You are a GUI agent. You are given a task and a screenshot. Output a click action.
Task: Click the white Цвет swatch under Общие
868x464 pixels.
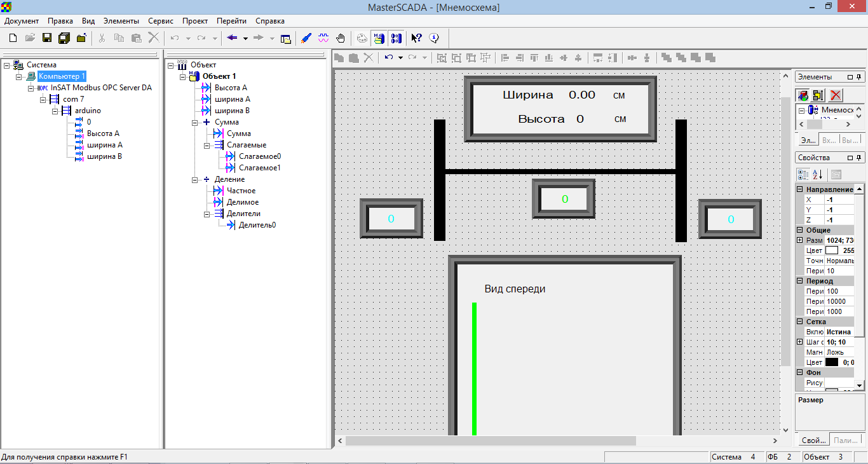[x=832, y=250]
